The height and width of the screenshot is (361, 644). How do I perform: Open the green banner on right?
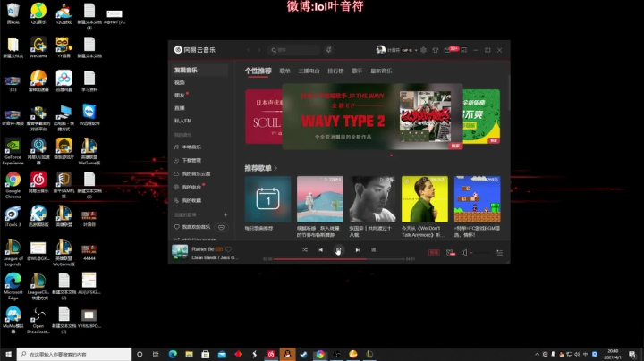[481, 117]
